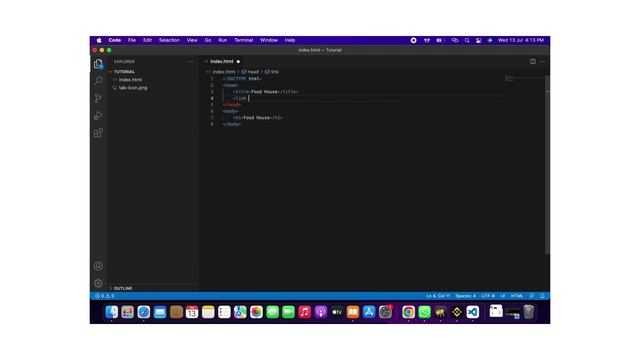Open Reminders from the dock

[x=224, y=312]
